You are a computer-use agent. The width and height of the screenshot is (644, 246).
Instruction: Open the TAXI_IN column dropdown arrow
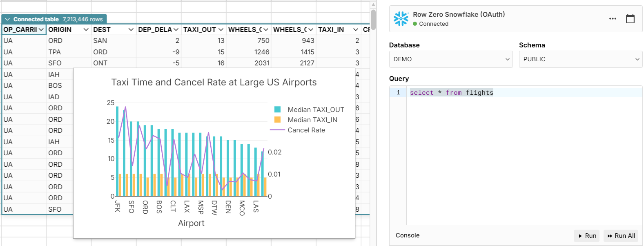tap(355, 29)
